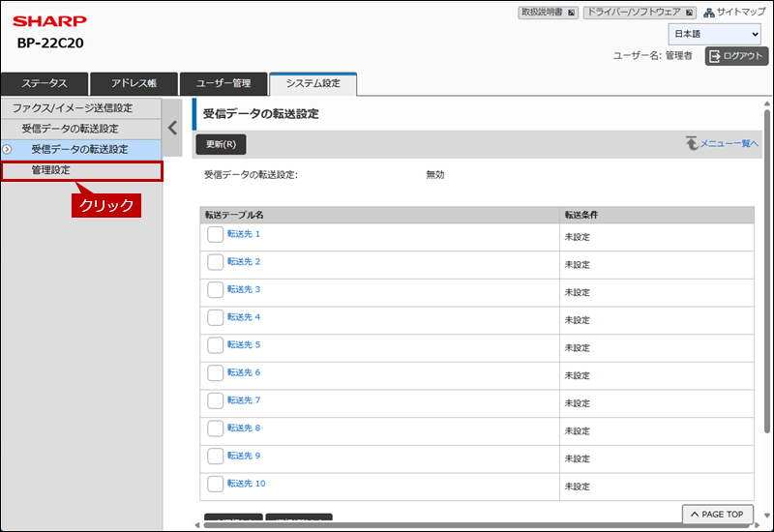774x532 pixels.
Task: Expand ファクス/イメージ送信設定 in the sidebar
Action: click(73, 107)
